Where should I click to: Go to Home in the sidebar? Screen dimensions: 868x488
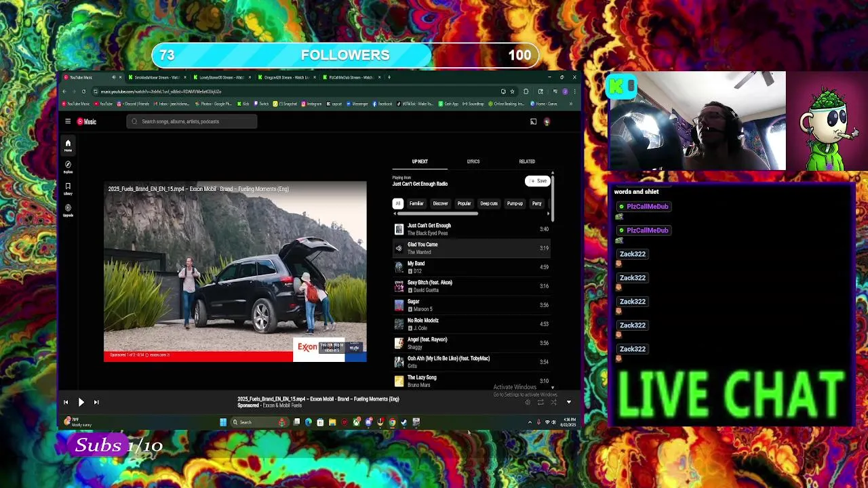point(68,145)
